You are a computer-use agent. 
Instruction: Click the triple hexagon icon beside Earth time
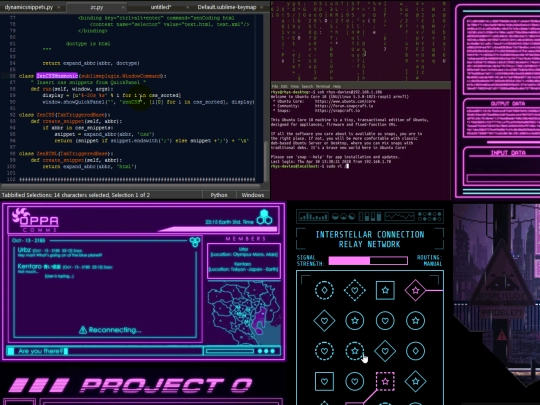[264, 217]
